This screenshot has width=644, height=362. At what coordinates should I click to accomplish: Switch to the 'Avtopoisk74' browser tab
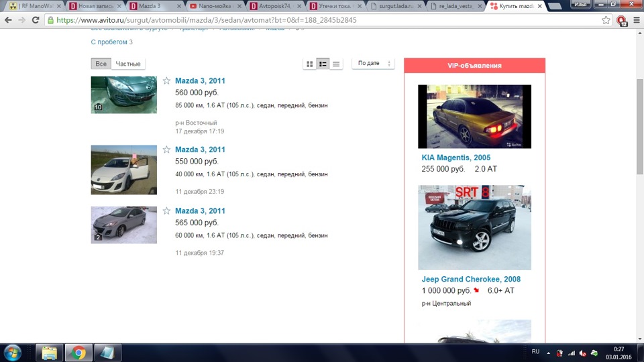click(274, 6)
